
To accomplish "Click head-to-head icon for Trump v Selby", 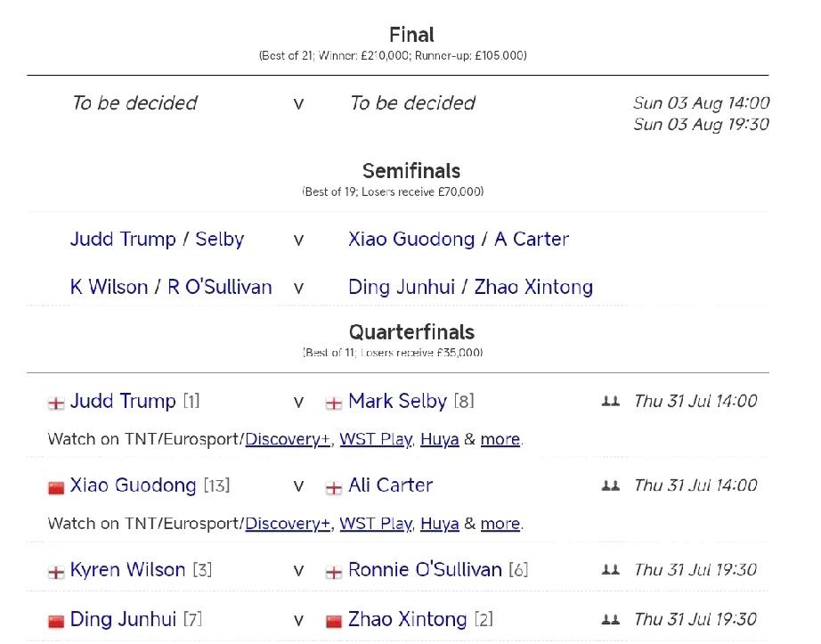I will pyautogui.click(x=611, y=402).
